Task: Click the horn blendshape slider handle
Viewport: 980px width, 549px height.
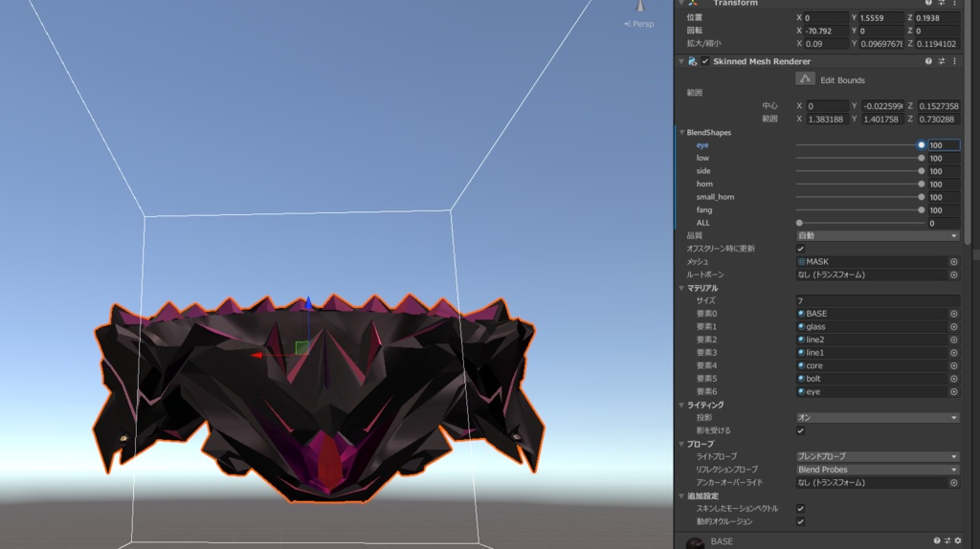Action: point(922,185)
